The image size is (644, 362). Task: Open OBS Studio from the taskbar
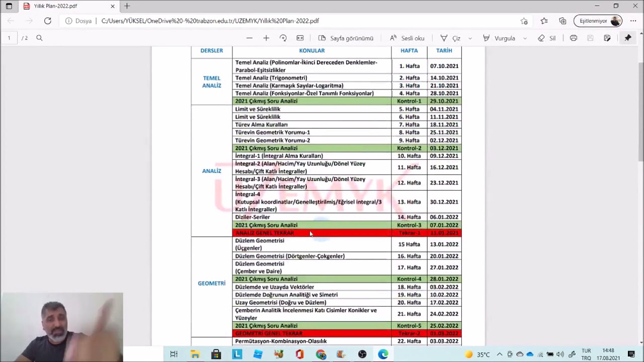coord(362,354)
